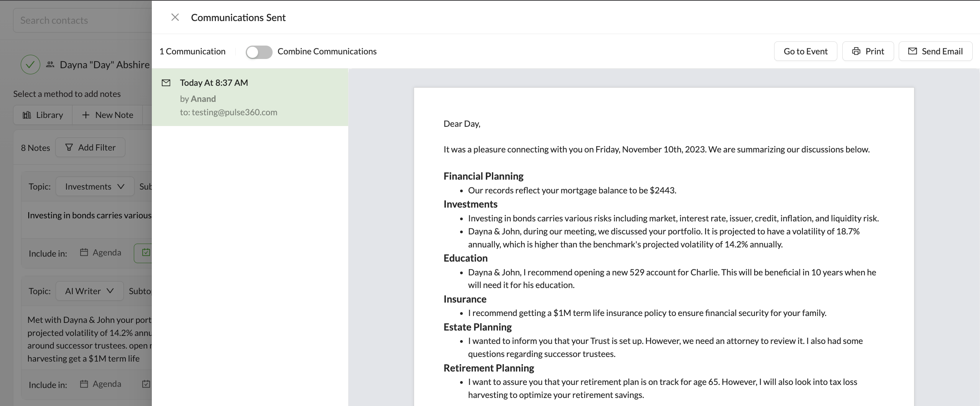Click the Dayna "Day" Abshire contact name
The width and height of the screenshot is (980, 406).
[105, 65]
